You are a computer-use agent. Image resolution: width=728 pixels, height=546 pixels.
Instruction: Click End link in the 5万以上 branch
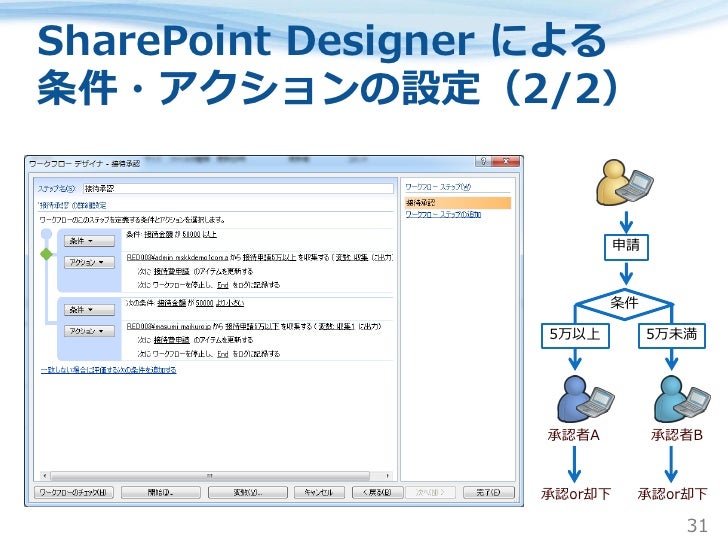[x=223, y=285]
